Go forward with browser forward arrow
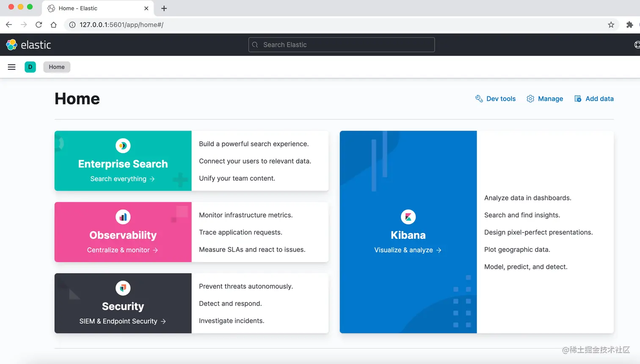This screenshot has width=640, height=364. (x=24, y=25)
